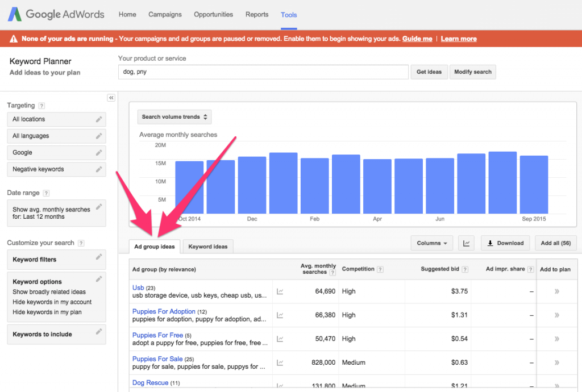The width and height of the screenshot is (582, 392).
Task: Click Show broadly related ideas text
Action: tap(49, 292)
